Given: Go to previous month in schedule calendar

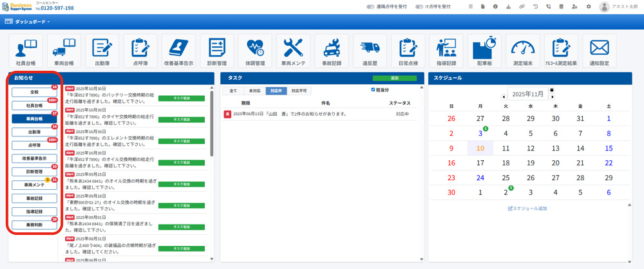Looking at the screenshot, I should click(504, 97).
